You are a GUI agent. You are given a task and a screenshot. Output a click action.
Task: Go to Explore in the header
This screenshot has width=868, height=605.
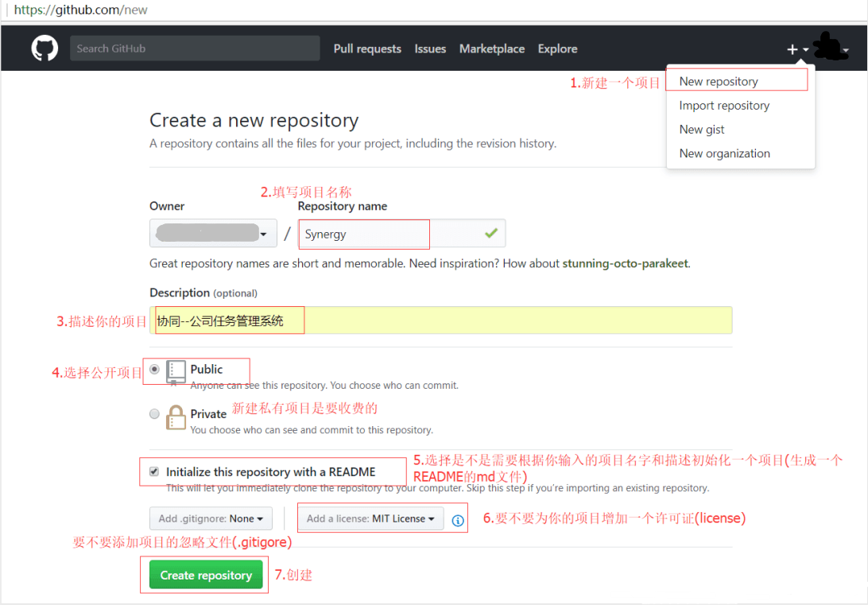(x=557, y=48)
